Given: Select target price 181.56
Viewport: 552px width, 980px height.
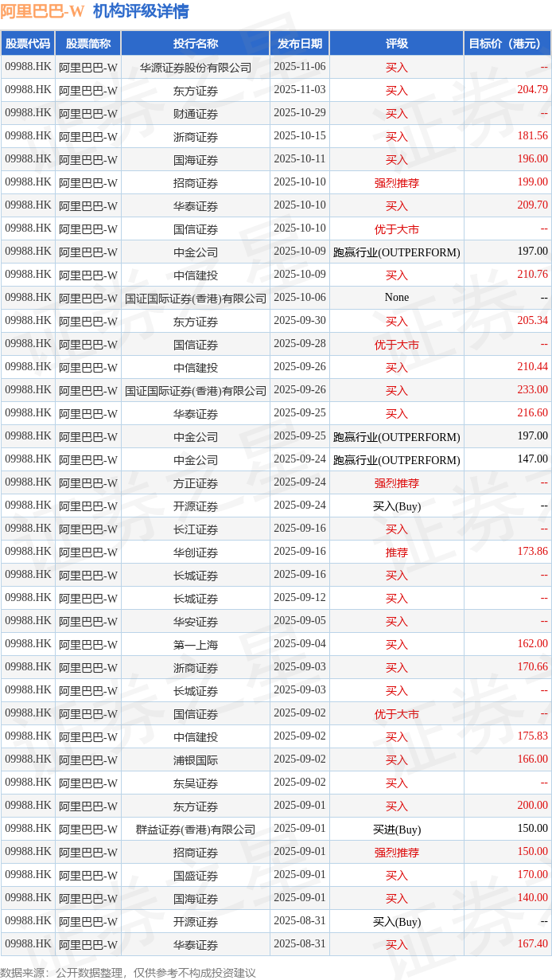Looking at the screenshot, I should pos(532,136).
